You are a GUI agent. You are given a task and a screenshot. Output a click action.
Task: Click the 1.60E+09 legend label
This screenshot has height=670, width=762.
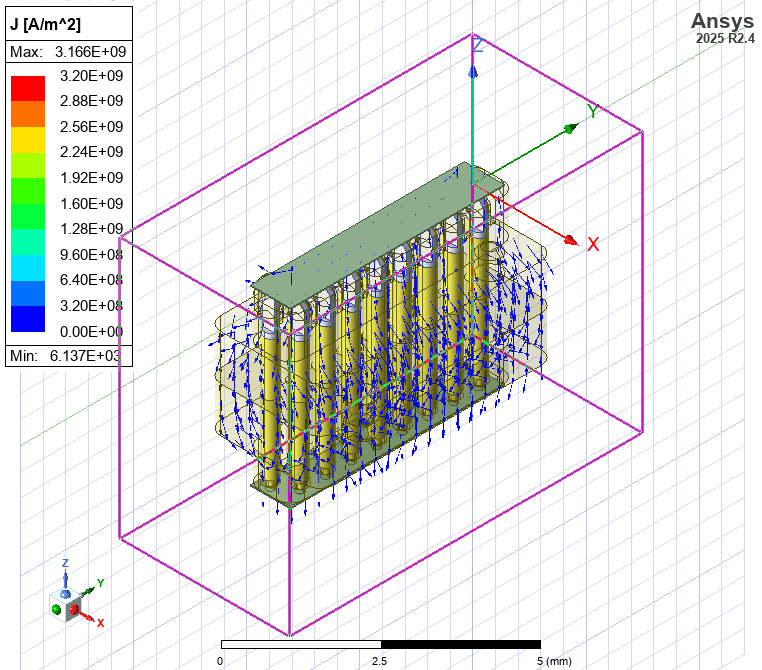point(91,204)
